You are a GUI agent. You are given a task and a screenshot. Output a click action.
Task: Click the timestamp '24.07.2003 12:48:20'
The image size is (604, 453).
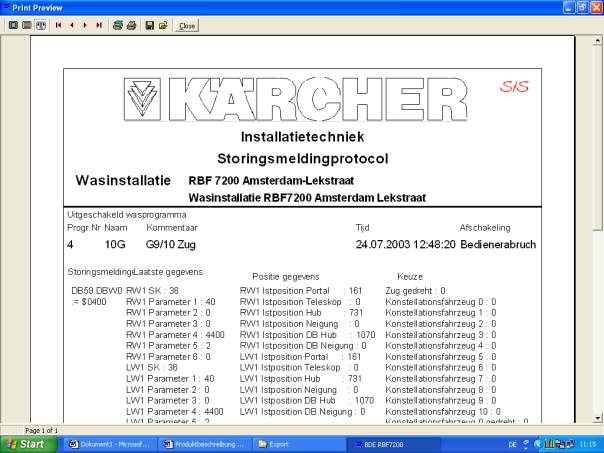pyautogui.click(x=405, y=245)
